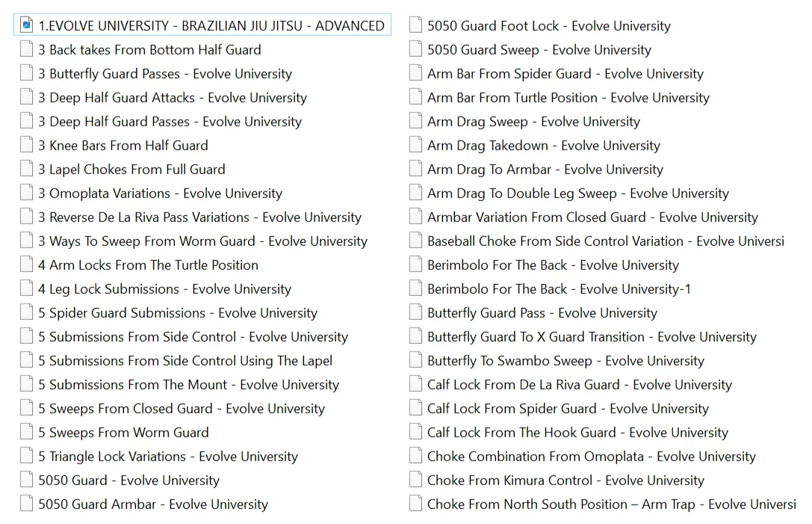Click file icon beside Arm Drag Takedown

(x=416, y=145)
